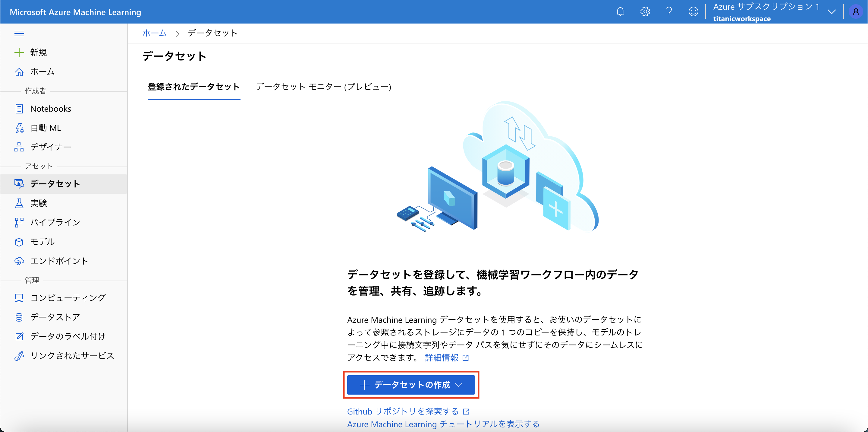This screenshot has height=432, width=868.
Task: Navigate to ホーム via the breadcrumb
Action: tap(154, 33)
